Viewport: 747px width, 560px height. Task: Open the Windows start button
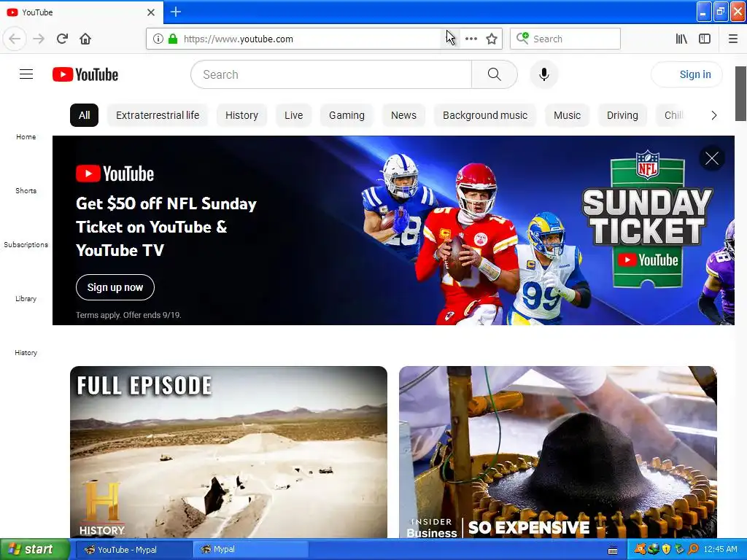click(x=35, y=549)
